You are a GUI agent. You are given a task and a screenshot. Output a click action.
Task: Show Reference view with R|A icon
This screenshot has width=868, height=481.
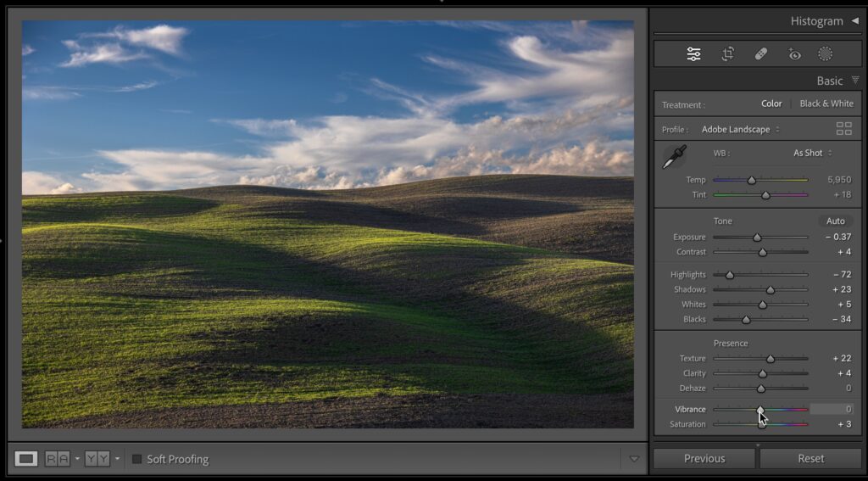click(58, 459)
